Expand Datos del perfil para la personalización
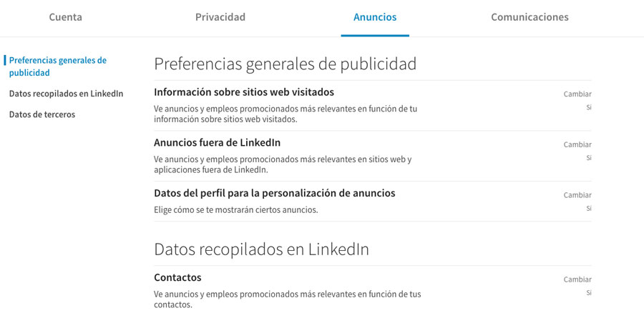Viewport: 644px width, 313px height. pos(274,193)
